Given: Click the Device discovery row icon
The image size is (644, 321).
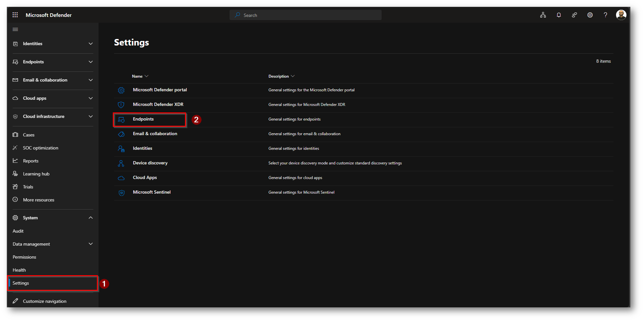Looking at the screenshot, I should 121,163.
